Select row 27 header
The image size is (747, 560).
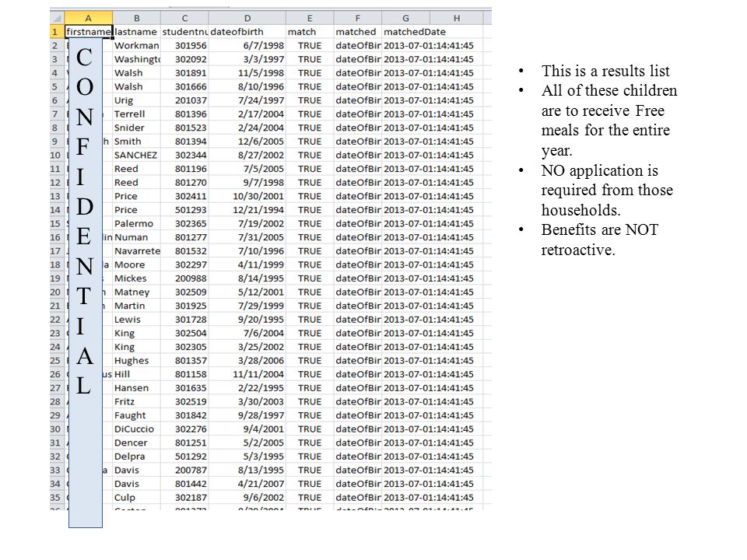(57, 388)
